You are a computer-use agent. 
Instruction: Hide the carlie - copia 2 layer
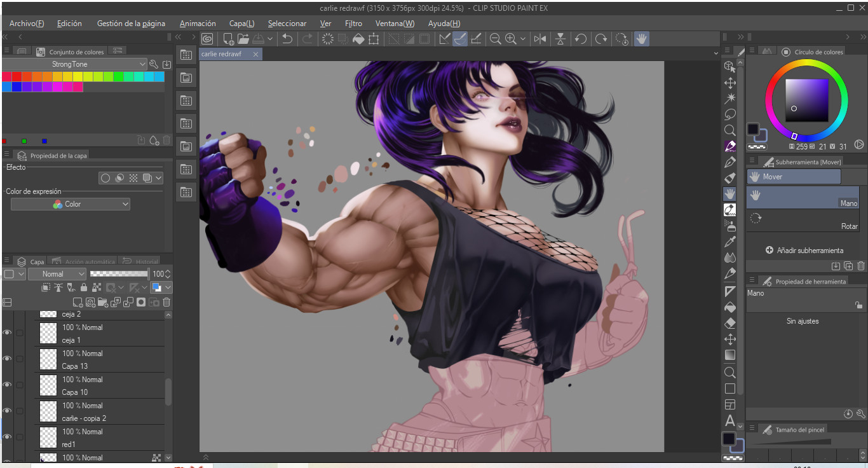(7, 411)
